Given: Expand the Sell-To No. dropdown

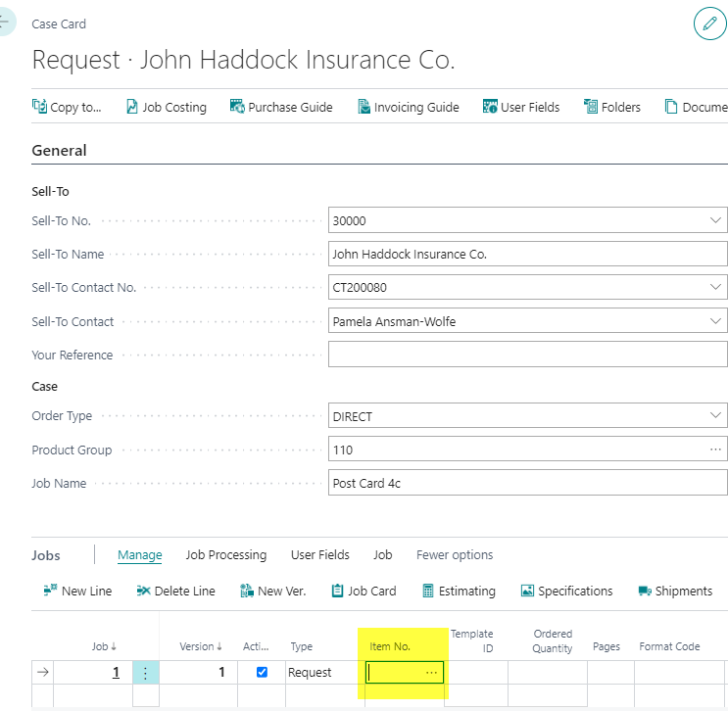Looking at the screenshot, I should click(715, 220).
